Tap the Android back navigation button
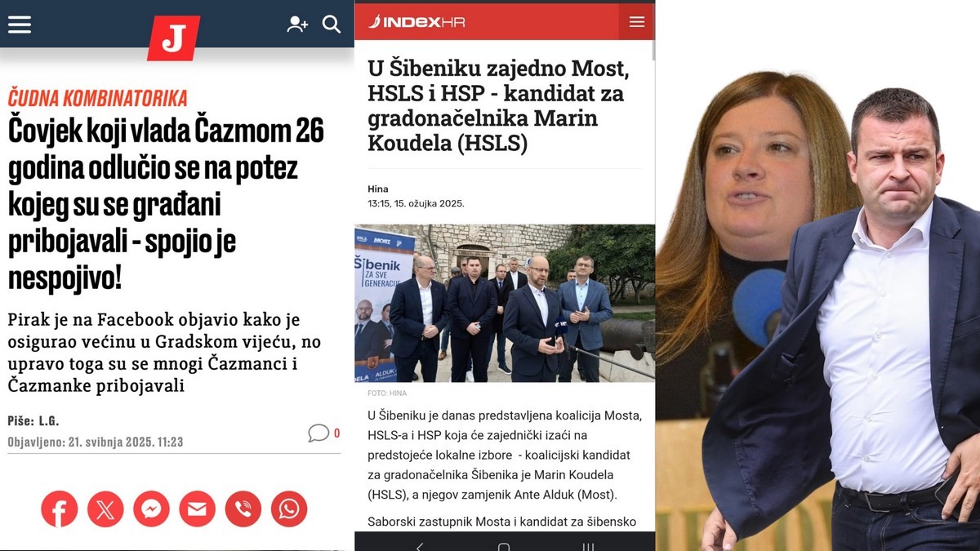This screenshot has height=551, width=980. pyautogui.click(x=421, y=545)
